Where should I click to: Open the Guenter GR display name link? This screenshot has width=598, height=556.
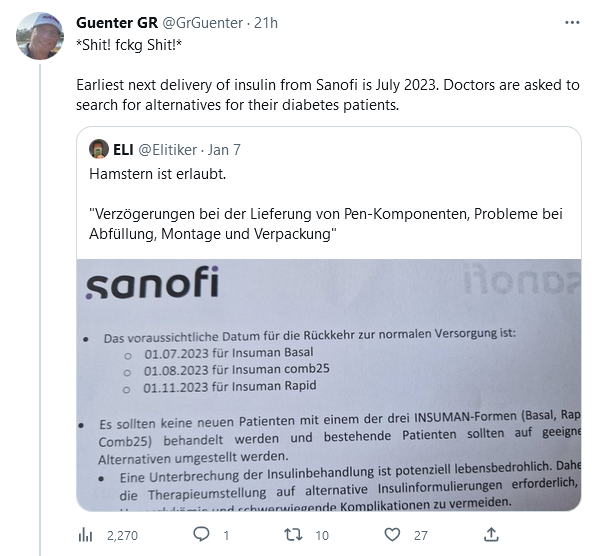click(x=117, y=23)
